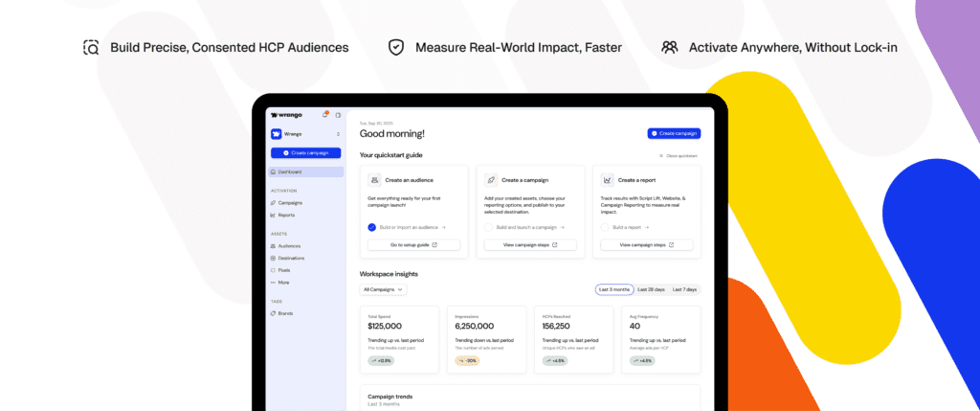The image size is (980, 411).
Task: Toggle the 'Build or import an audience' checkmark
Action: 372,227
